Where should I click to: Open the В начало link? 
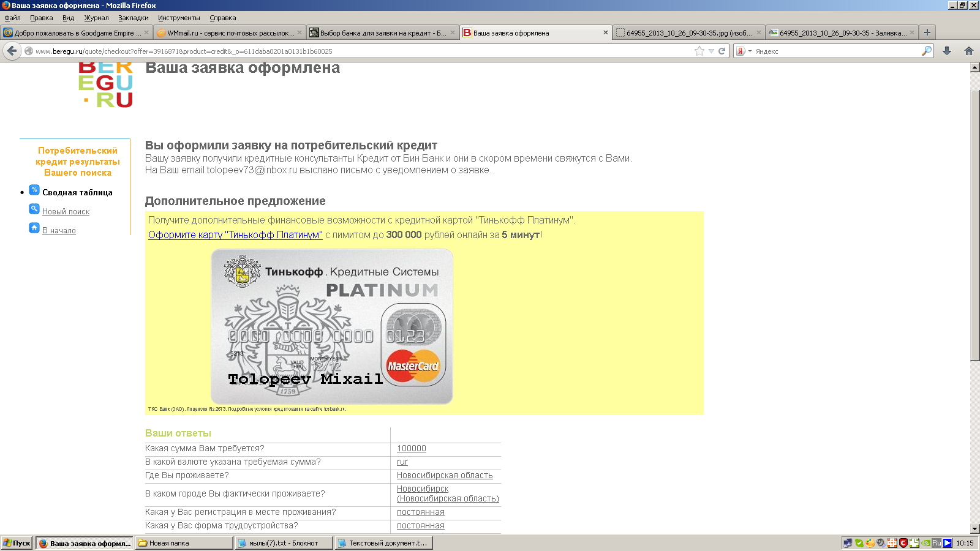click(x=59, y=231)
